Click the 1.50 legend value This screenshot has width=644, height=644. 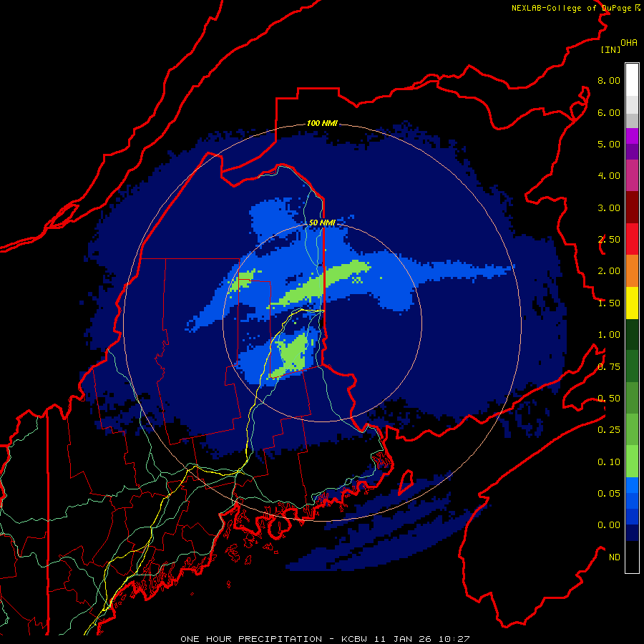(609, 303)
